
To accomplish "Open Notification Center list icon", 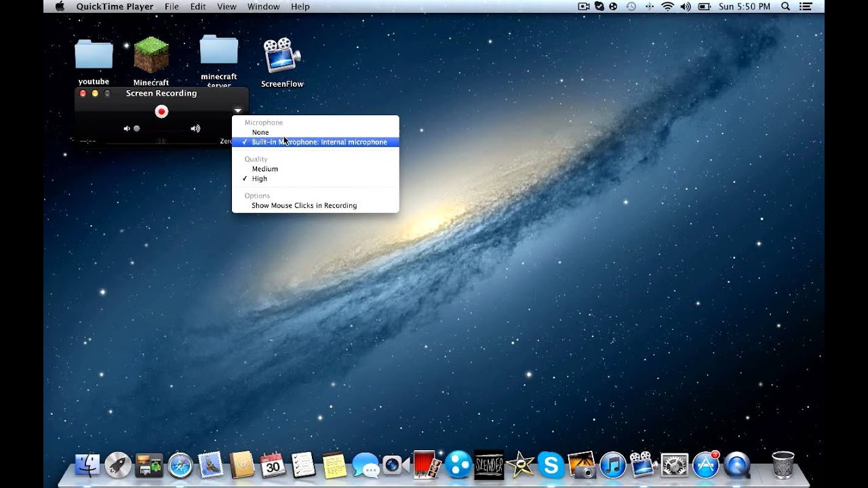I will (807, 7).
